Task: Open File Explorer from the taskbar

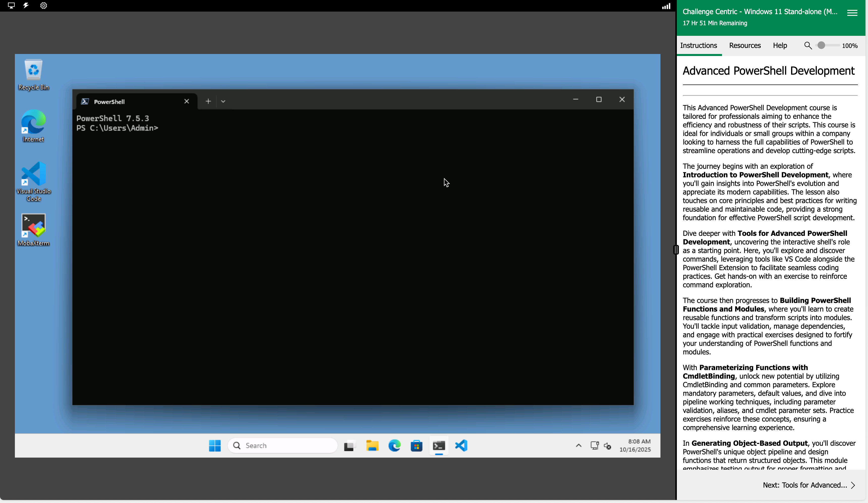Action: (372, 445)
